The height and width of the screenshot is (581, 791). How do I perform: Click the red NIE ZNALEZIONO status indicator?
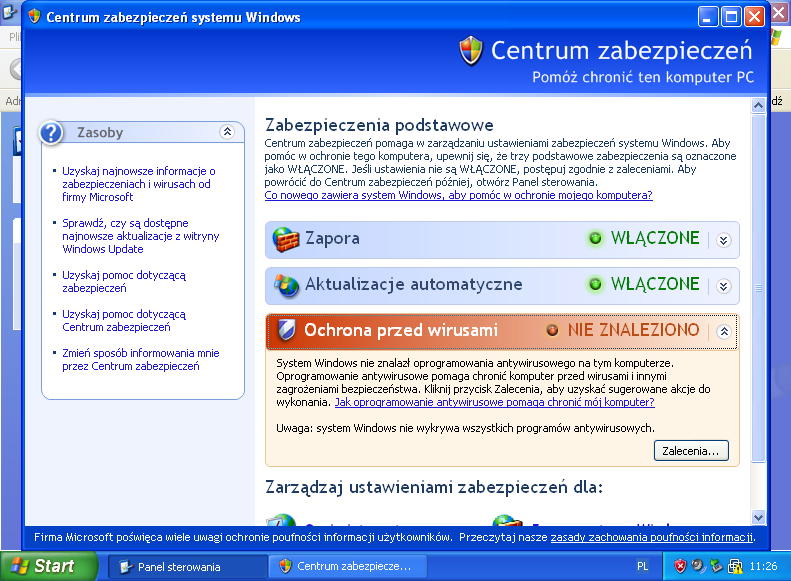(552, 330)
